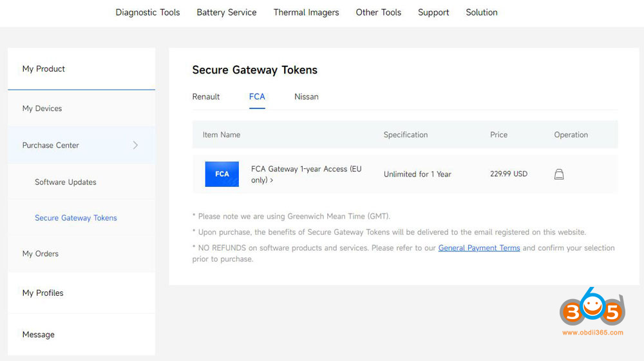Screen dimensions: 644x361
Task: Open Thermal Imagers menu
Action: point(306,12)
